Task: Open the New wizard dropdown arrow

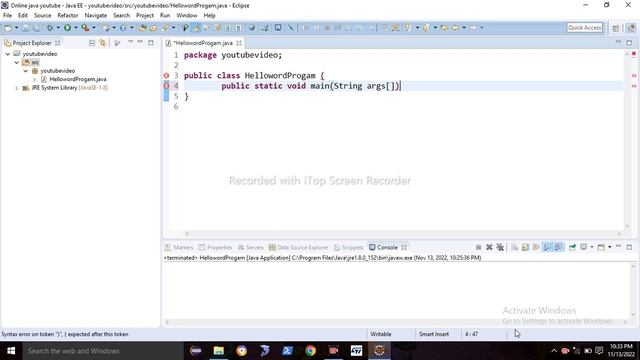Action: coord(16,28)
